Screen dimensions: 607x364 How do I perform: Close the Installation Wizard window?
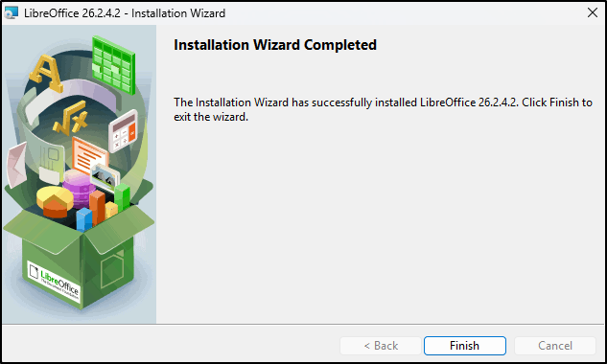click(593, 12)
